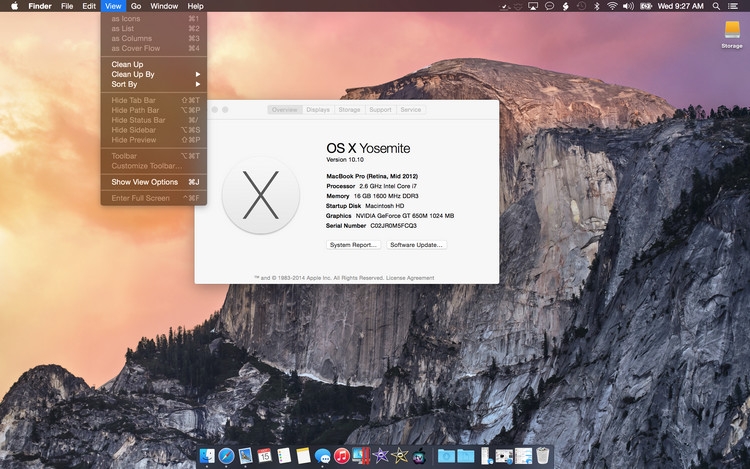Click the dimmed as Columns menu entry
The image size is (750, 469).
pyautogui.click(x=154, y=38)
